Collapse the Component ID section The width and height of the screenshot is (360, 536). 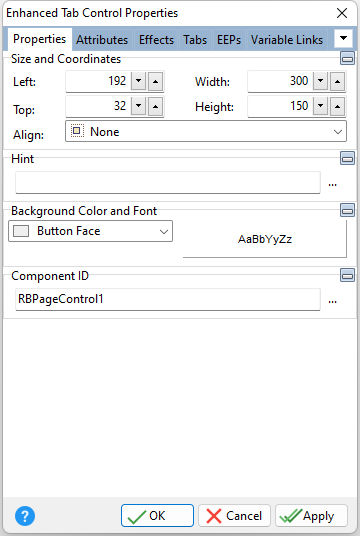(x=347, y=275)
